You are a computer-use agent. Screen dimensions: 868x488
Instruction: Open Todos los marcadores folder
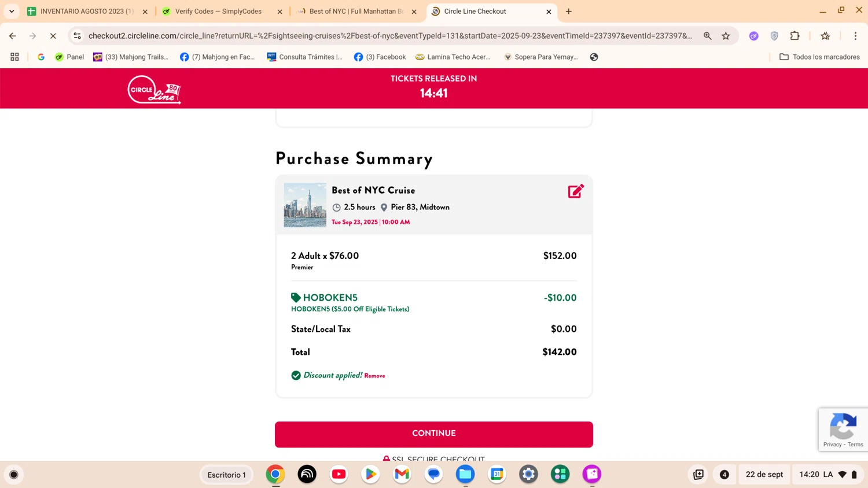coord(819,57)
